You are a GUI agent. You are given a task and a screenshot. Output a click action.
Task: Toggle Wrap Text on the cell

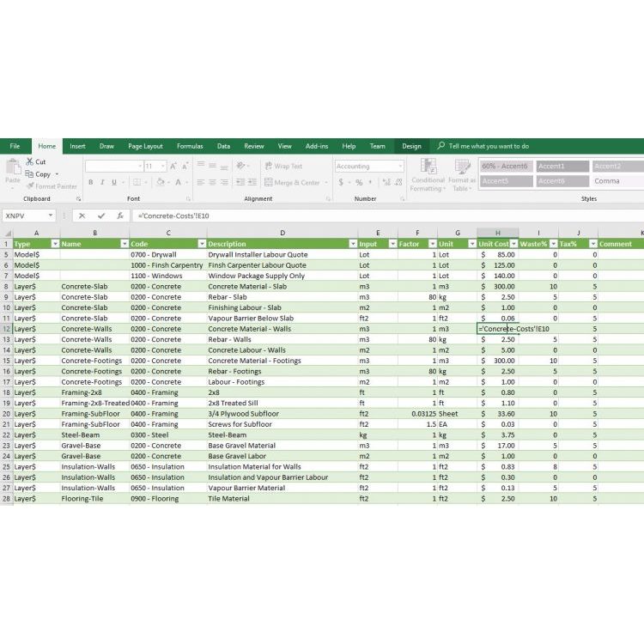(284, 166)
